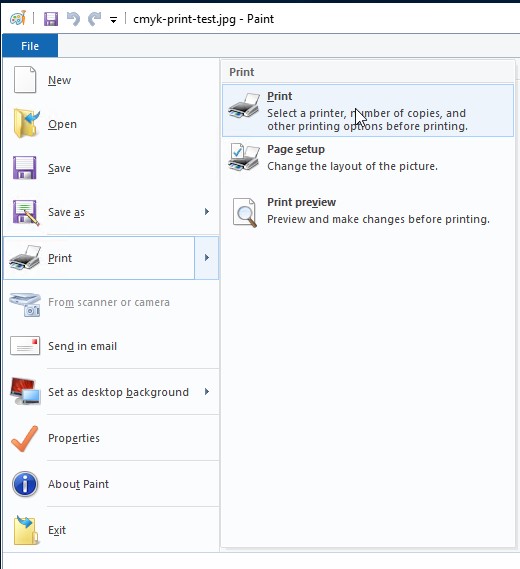This screenshot has height=569, width=520.
Task: Click 'Change the layout of the picture.' text
Action: click(x=352, y=166)
